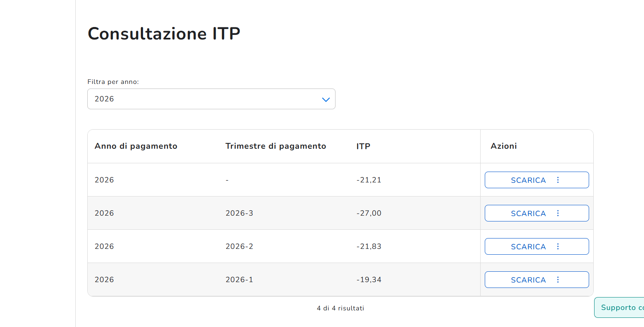Download the 2026-3 quarter ITP
644x327 pixels.
(x=528, y=213)
